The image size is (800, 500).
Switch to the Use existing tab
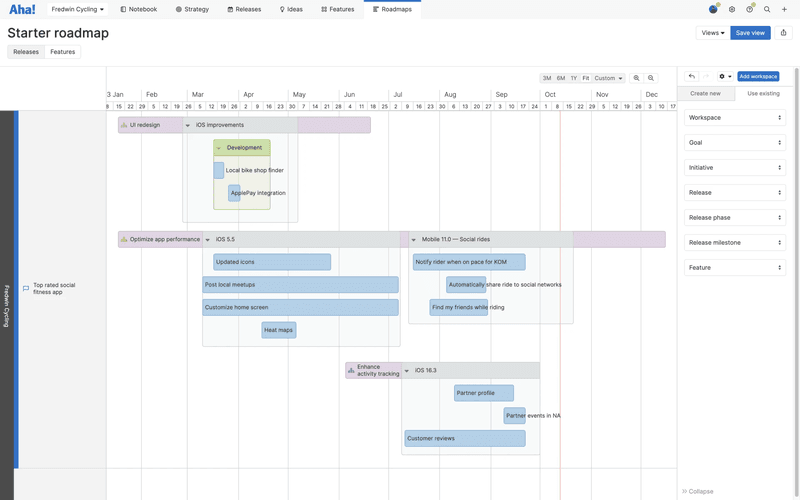tap(763, 93)
